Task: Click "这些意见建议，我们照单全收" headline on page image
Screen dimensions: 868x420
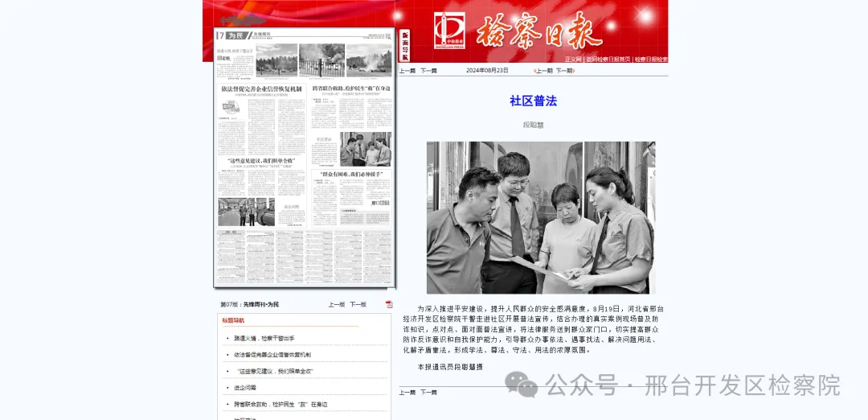Action: click(262, 161)
